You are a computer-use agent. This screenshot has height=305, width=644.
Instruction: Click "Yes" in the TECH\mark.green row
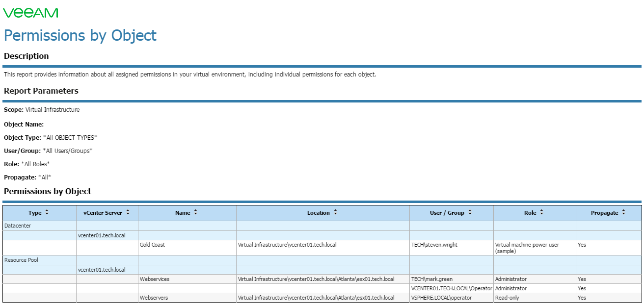[582, 279]
